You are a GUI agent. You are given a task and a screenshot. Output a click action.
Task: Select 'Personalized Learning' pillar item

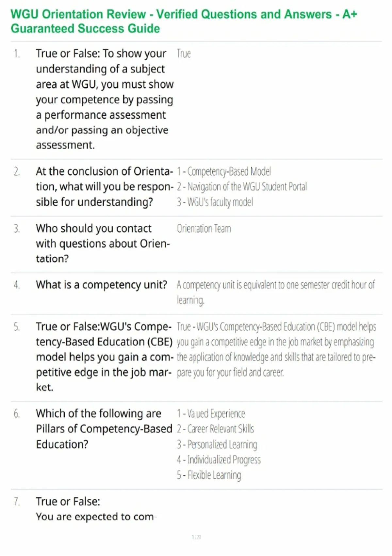point(217,444)
